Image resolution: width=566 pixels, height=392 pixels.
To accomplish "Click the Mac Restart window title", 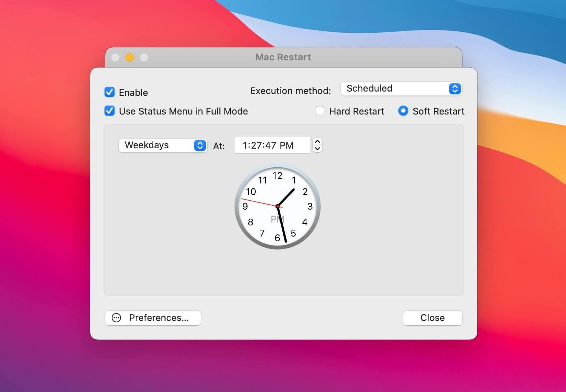I will 283,57.
